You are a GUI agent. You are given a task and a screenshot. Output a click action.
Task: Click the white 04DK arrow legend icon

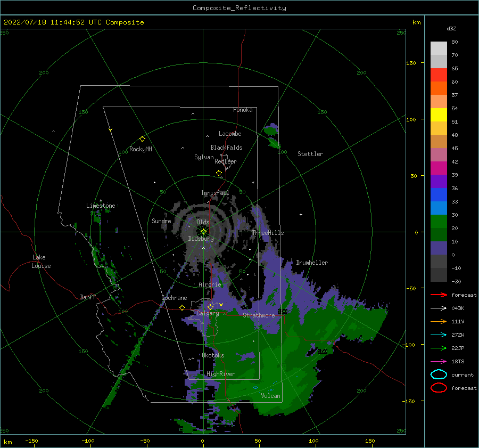point(439,308)
